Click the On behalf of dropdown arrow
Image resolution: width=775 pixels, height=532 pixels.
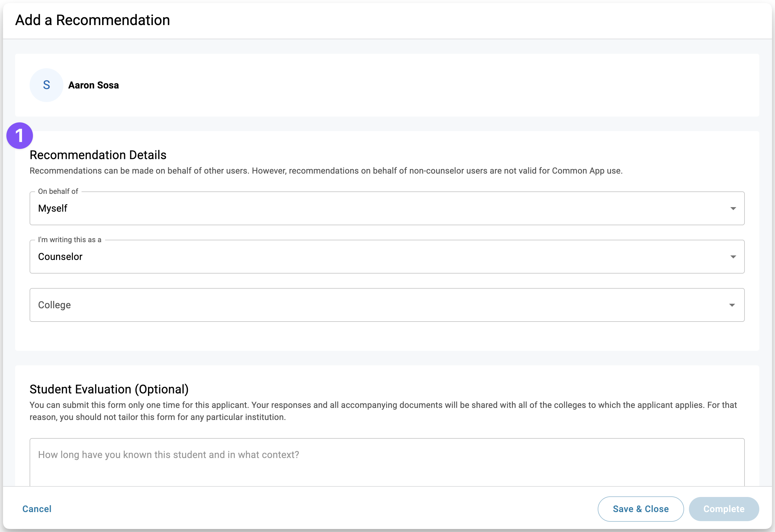733,208
